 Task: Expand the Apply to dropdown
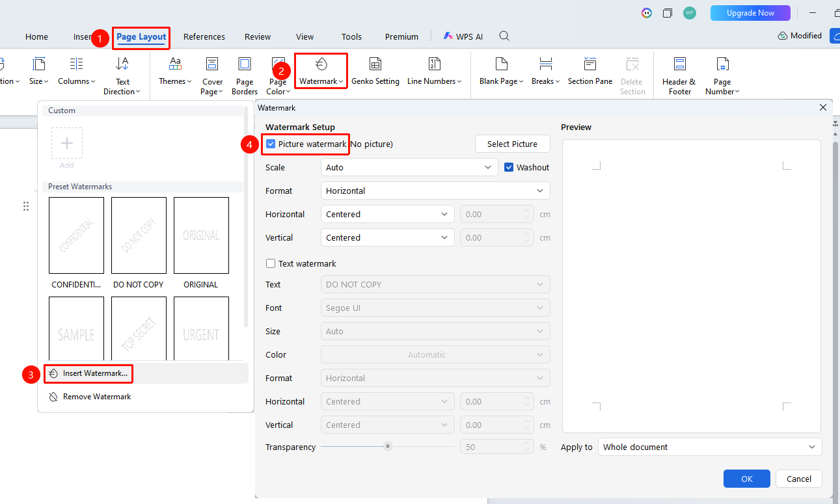point(710,447)
